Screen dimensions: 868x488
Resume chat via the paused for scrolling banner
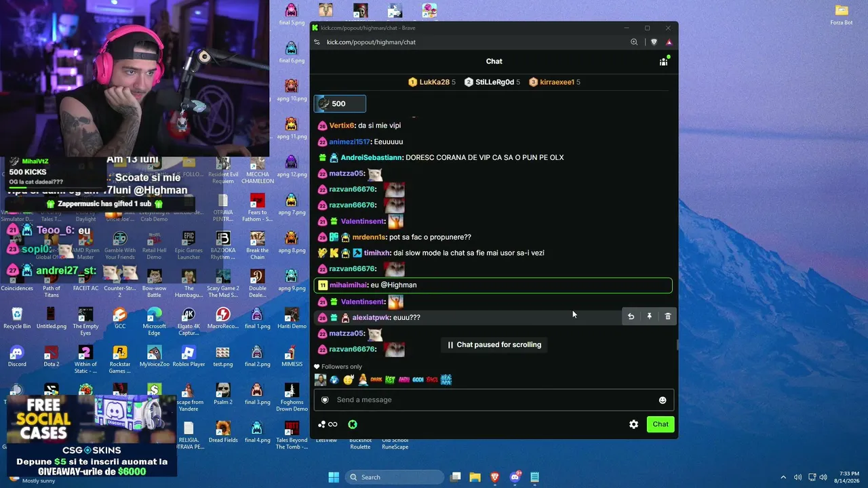[x=494, y=345]
